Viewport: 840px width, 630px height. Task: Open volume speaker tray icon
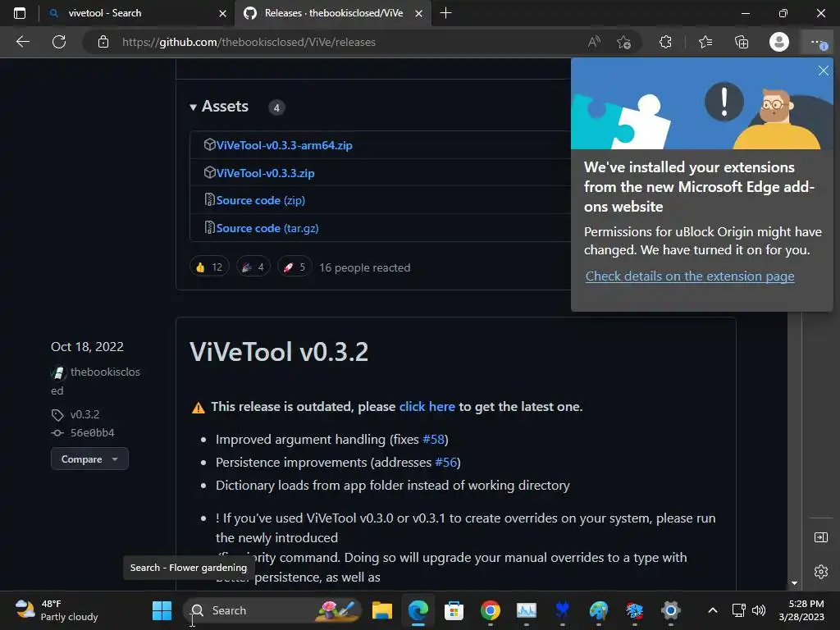pos(759,610)
